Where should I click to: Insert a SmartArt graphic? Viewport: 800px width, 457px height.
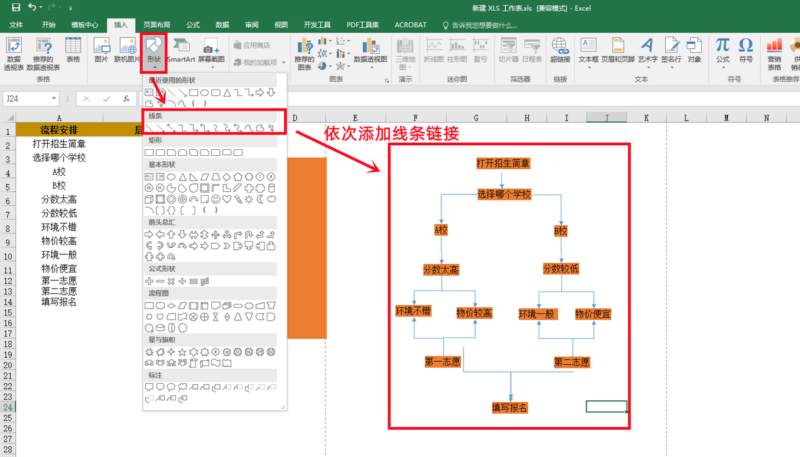coord(181,51)
